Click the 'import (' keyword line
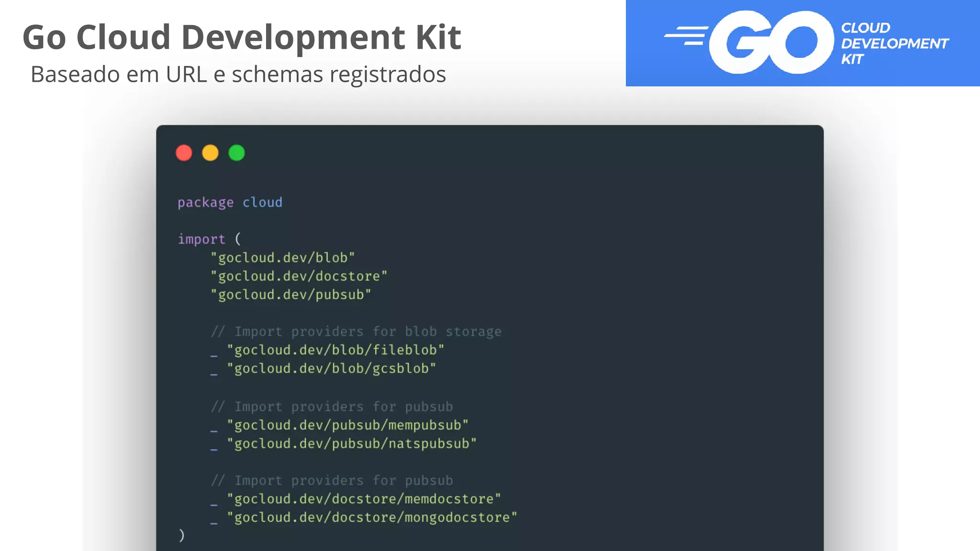 (x=210, y=239)
